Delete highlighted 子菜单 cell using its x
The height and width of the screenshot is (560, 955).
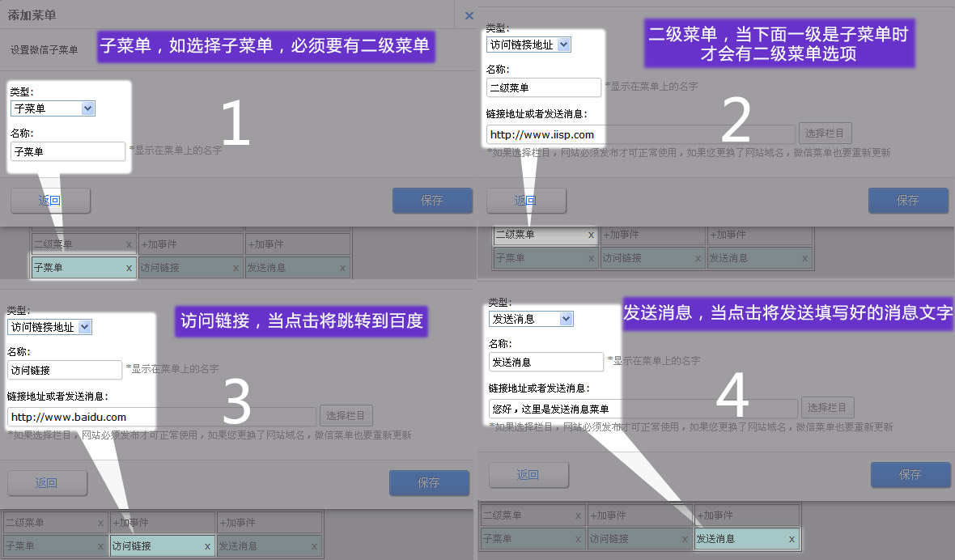click(129, 268)
